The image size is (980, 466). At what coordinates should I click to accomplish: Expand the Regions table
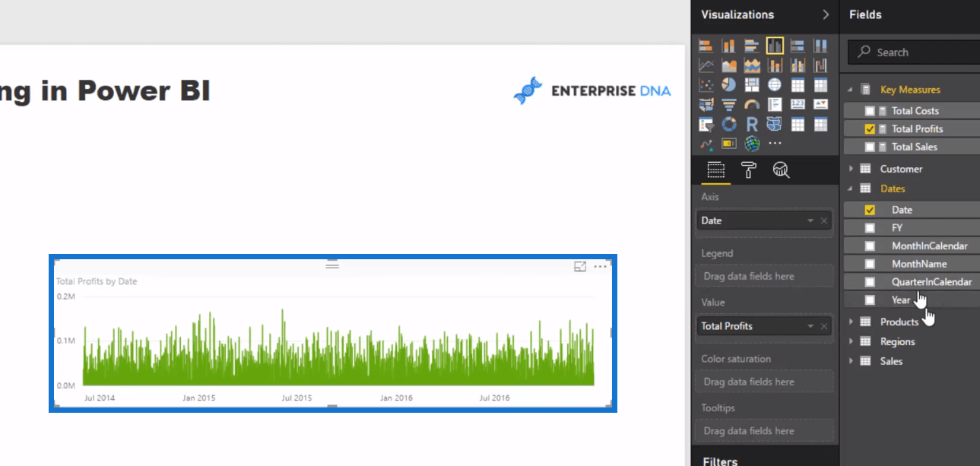(x=851, y=341)
